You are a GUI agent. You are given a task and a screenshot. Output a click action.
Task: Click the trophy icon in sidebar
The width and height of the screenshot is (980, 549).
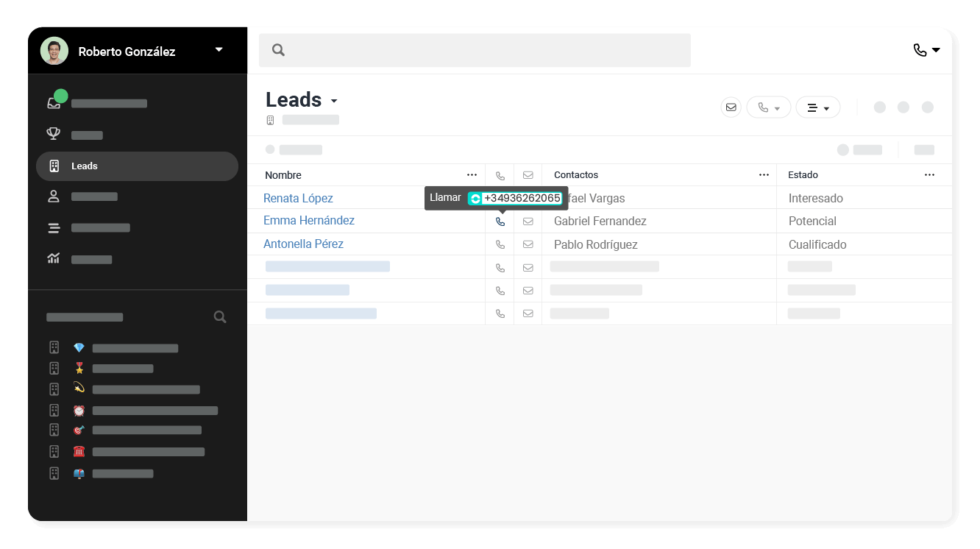click(54, 134)
